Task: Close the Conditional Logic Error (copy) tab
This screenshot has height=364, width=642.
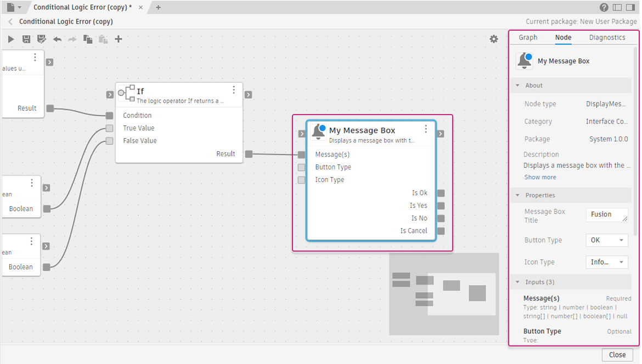Action: click(140, 7)
